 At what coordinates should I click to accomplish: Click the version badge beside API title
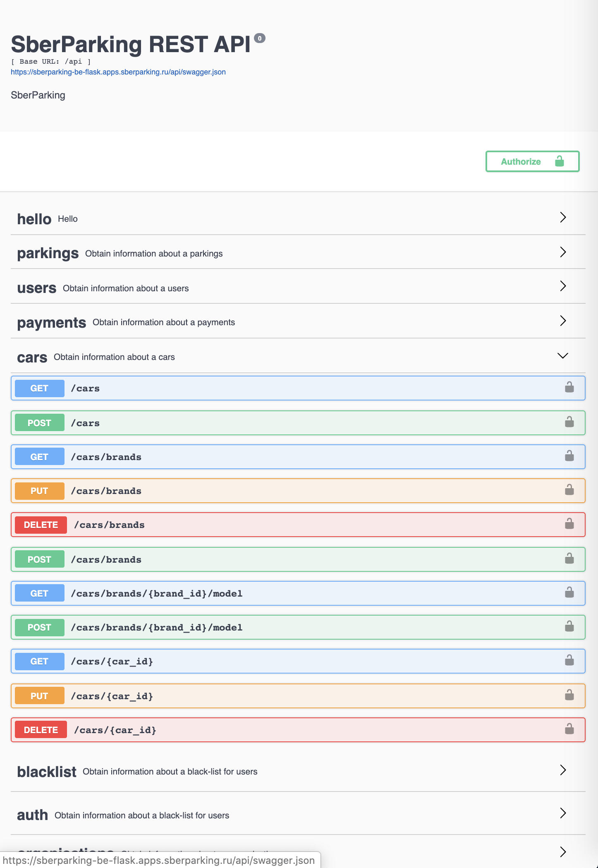(x=259, y=38)
